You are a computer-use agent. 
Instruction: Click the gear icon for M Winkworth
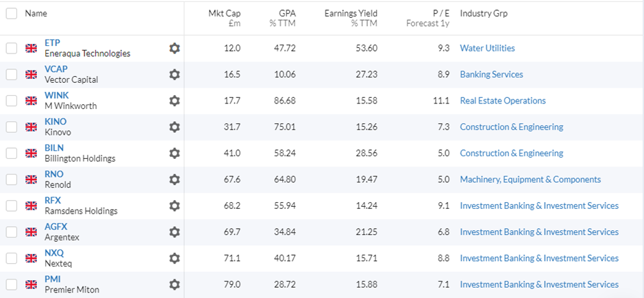click(175, 101)
